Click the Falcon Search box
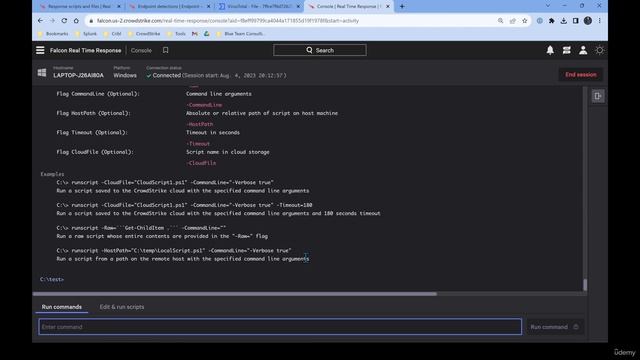 [320, 50]
